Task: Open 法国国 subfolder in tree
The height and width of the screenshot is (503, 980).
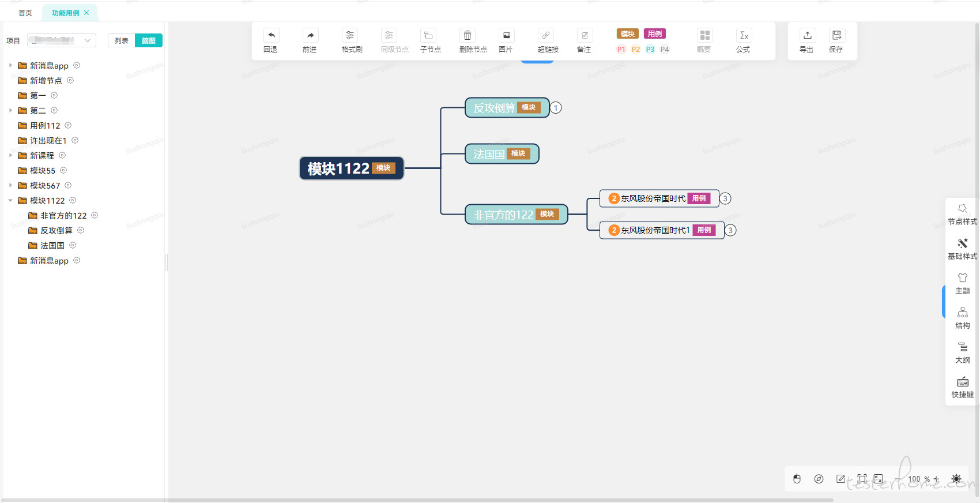Action: [x=52, y=245]
